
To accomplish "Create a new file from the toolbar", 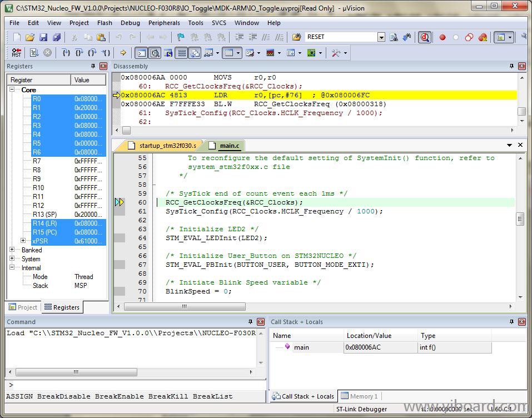I will (17, 37).
